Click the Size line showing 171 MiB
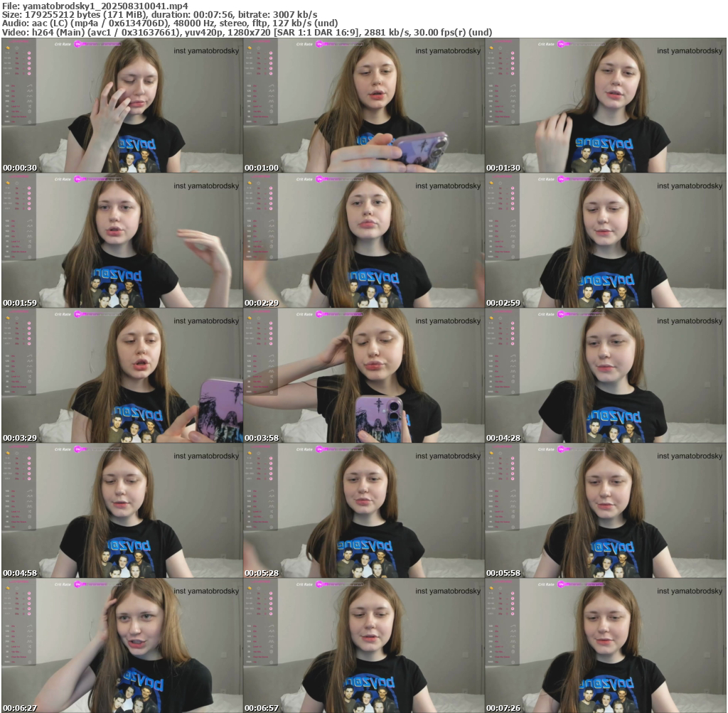Screen dimensions: 728x713 point(160,15)
